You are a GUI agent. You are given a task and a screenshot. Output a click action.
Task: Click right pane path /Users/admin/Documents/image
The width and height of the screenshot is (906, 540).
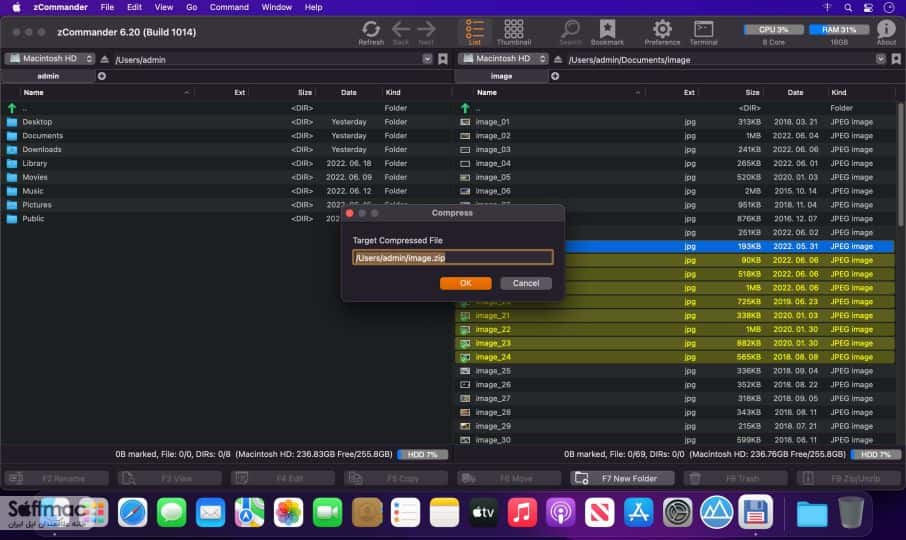coord(629,59)
